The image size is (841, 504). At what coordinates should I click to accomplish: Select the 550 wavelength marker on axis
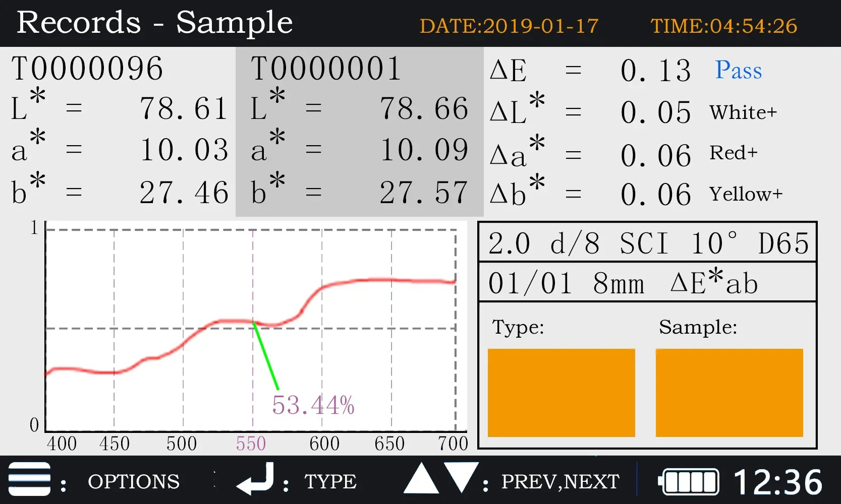point(251,444)
